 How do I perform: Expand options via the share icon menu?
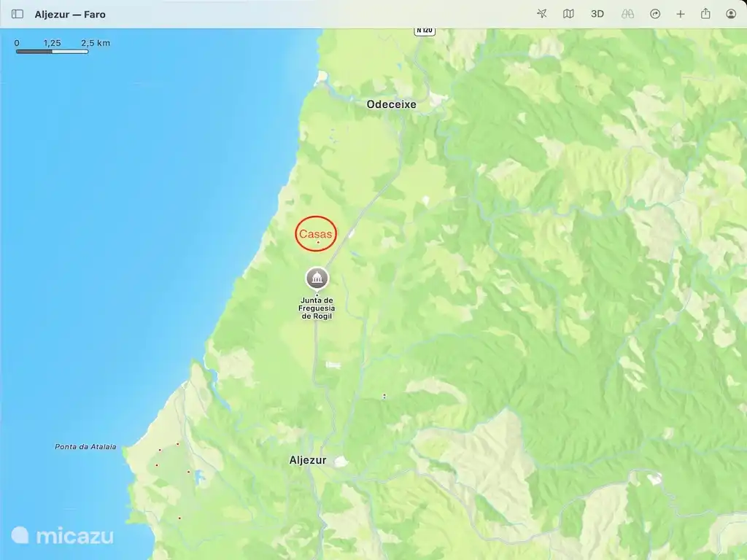pos(705,14)
